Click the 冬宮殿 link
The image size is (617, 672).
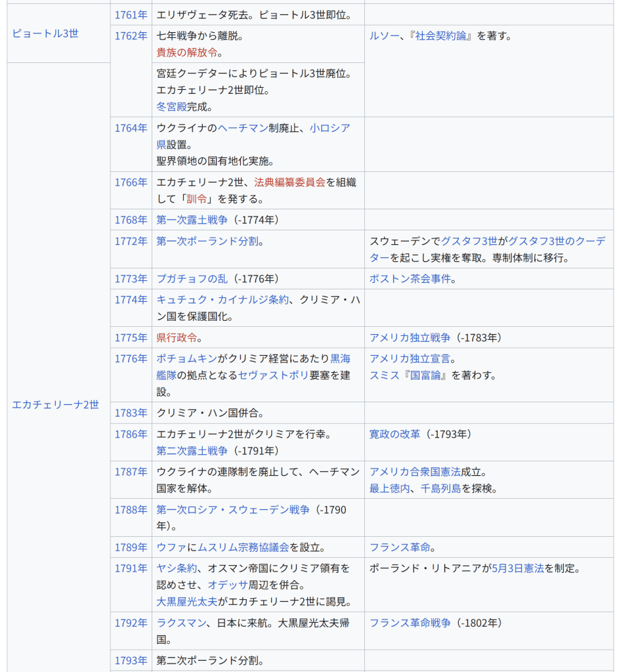point(171,106)
